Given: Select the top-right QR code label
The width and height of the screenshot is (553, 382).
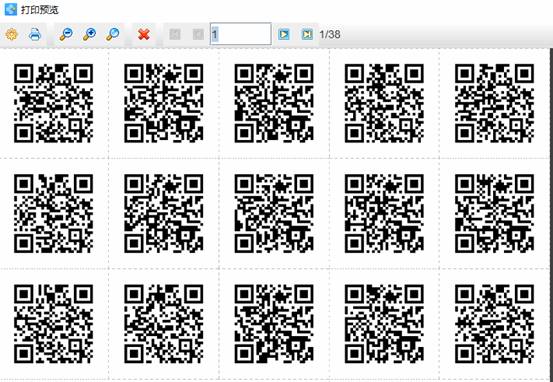Looking at the screenshot, I should coord(494,103).
